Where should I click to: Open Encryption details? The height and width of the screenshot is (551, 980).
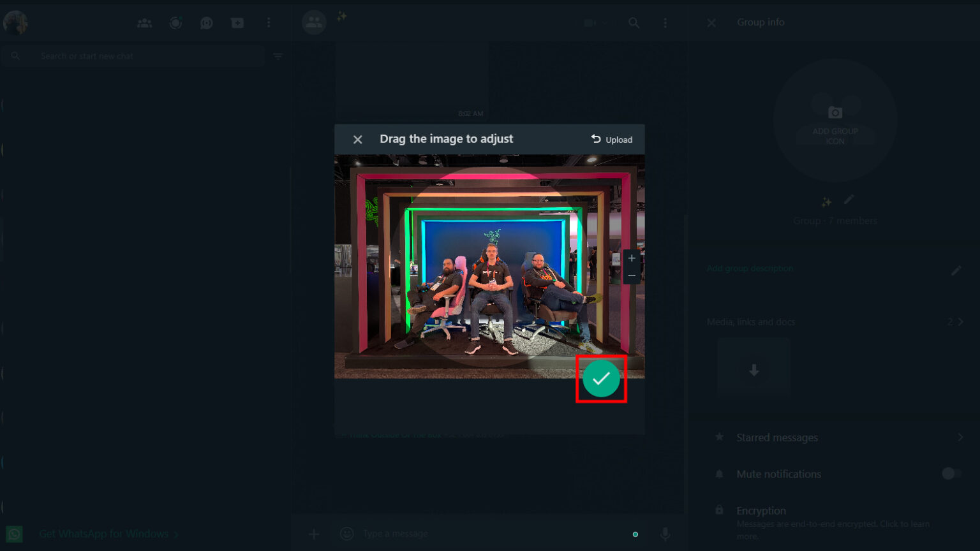click(x=835, y=523)
